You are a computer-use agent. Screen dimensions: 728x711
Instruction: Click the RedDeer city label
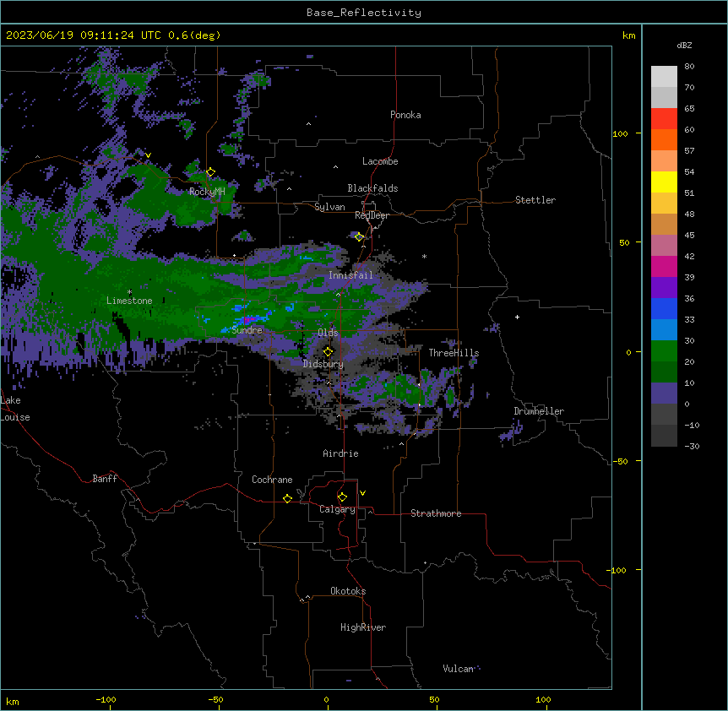pos(372,215)
